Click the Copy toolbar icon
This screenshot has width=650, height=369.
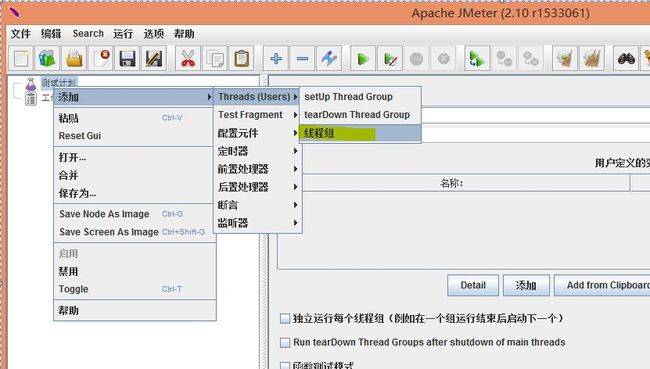[215, 58]
